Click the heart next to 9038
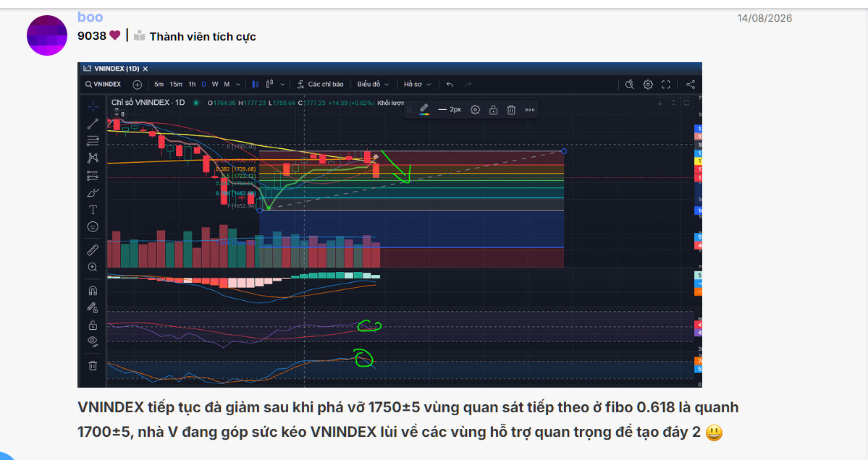 tap(114, 35)
